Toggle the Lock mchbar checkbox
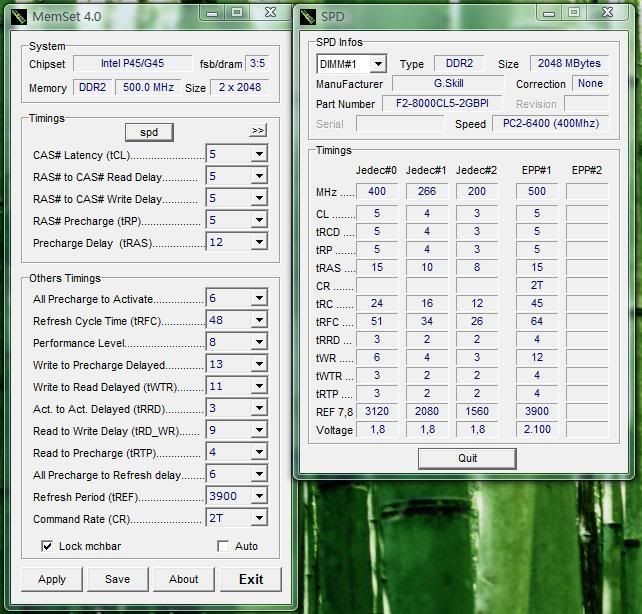This screenshot has height=614, width=642. (x=47, y=546)
